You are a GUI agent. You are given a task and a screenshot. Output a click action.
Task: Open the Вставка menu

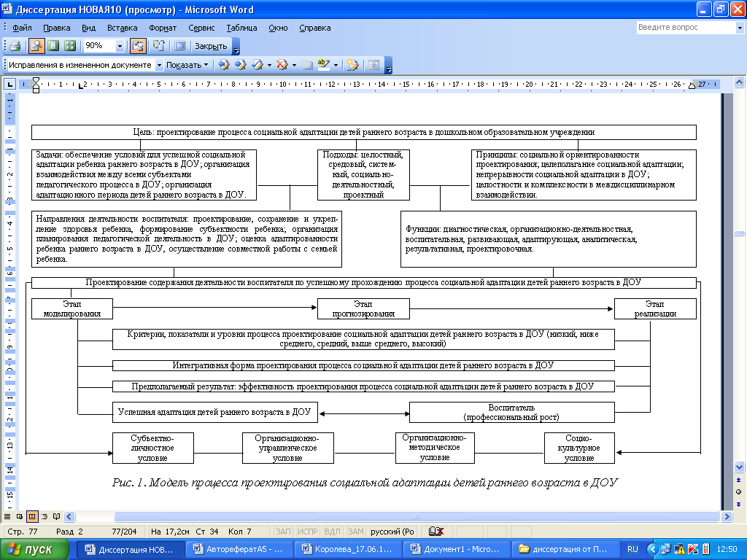[123, 28]
